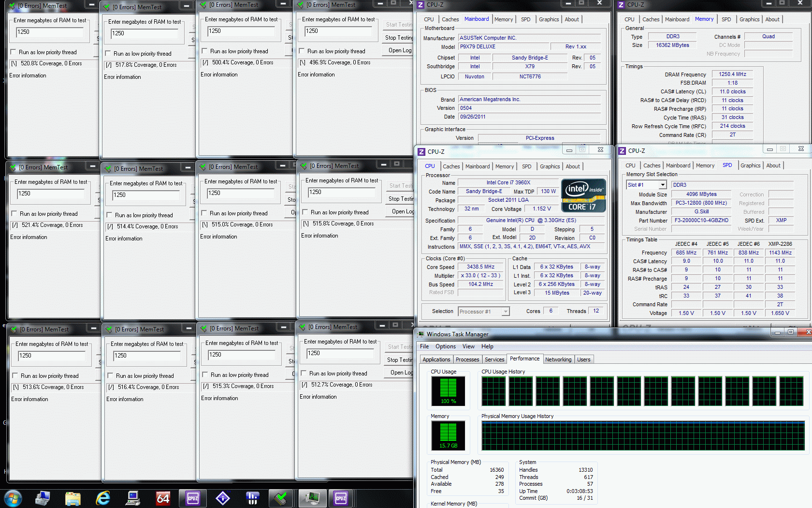Open log in the 496.9% coverage MemTest window
The image size is (812, 508).
coord(399,50)
